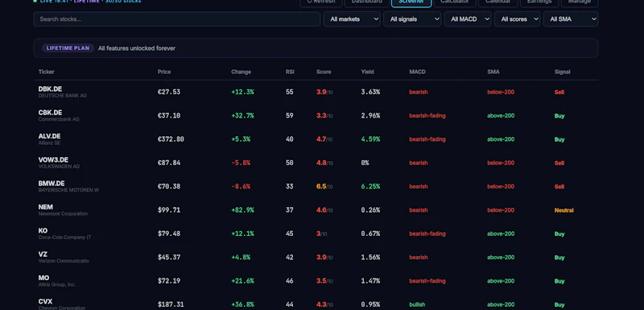The width and height of the screenshot is (644, 310).
Task: Open the All MACD dropdown filter
Action: [x=468, y=19]
